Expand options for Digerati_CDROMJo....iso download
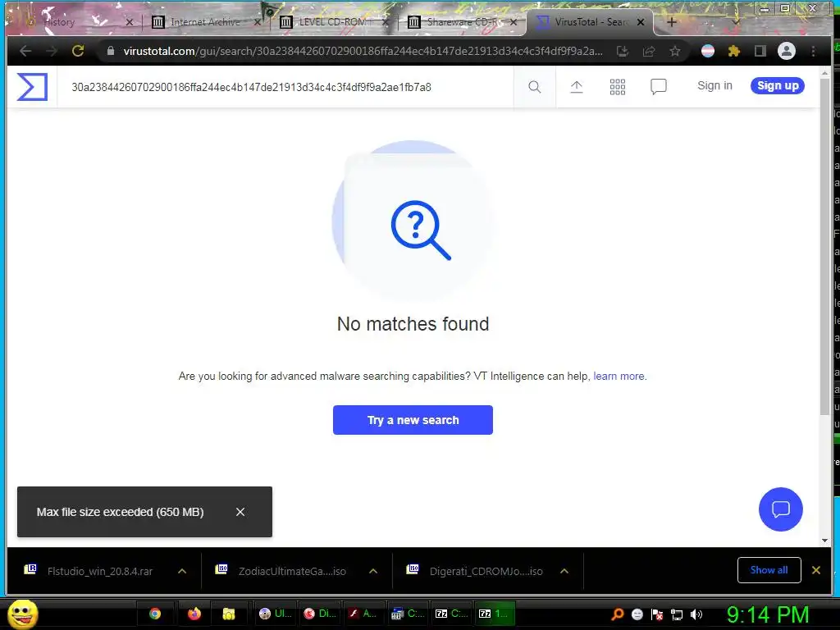Image resolution: width=840 pixels, height=630 pixels. coord(564,571)
